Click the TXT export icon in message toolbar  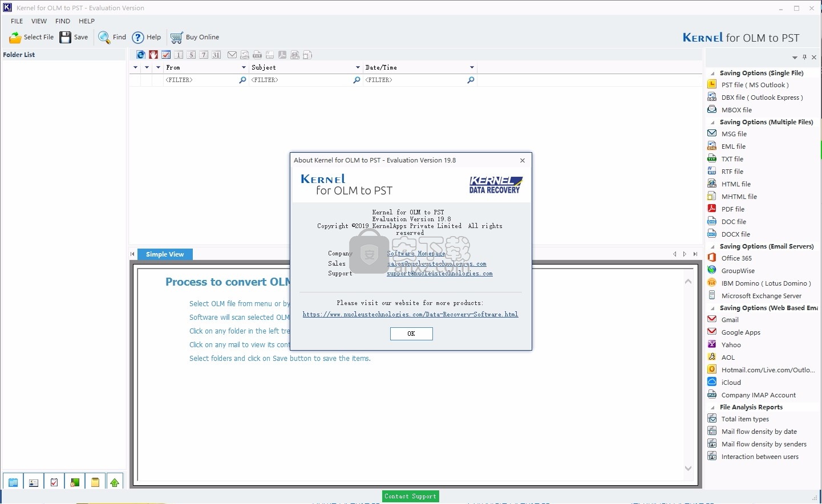tap(257, 55)
